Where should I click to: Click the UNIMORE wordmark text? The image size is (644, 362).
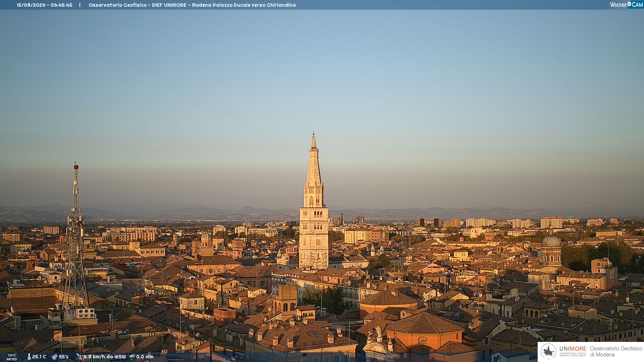(x=573, y=349)
